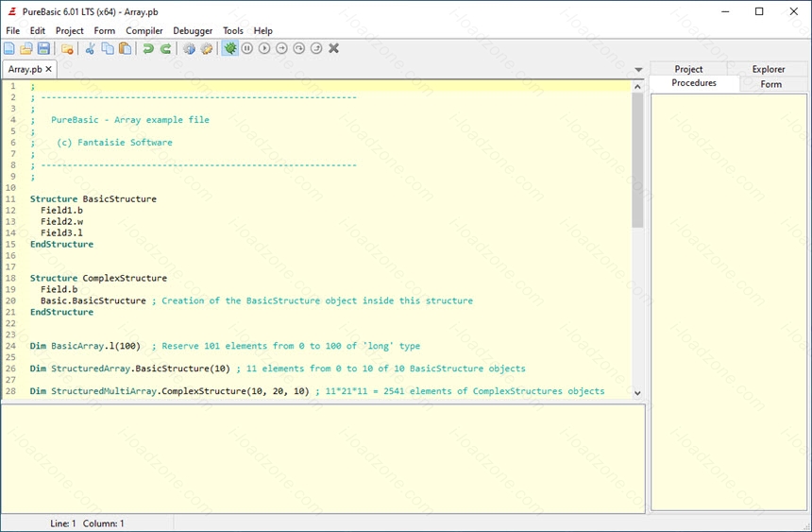The height and width of the screenshot is (532, 812).
Task: Click inside the bottom error log panel
Action: [323, 459]
